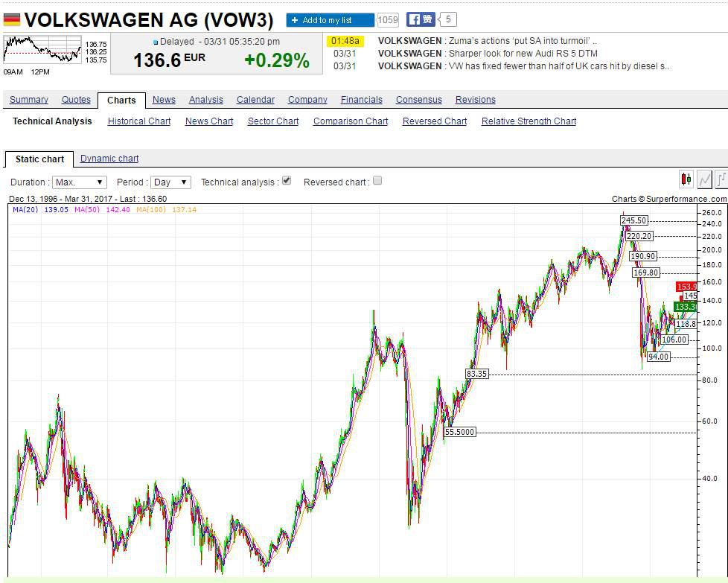
Task: Click the +0.29% change value
Action: coord(277,60)
